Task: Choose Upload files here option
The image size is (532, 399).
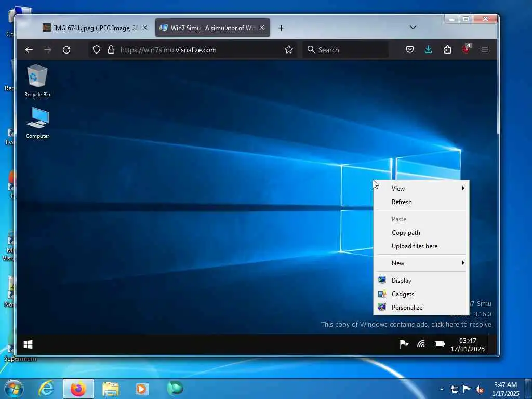Action: [421, 246]
